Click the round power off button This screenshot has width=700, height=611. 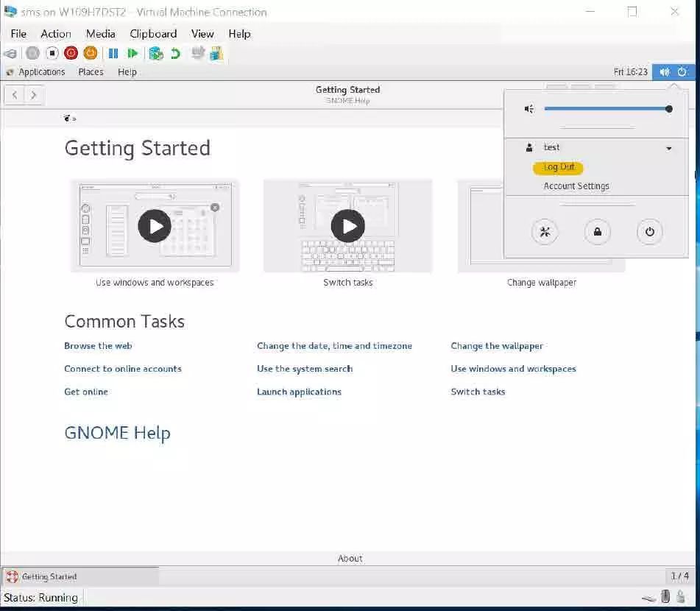tap(650, 232)
